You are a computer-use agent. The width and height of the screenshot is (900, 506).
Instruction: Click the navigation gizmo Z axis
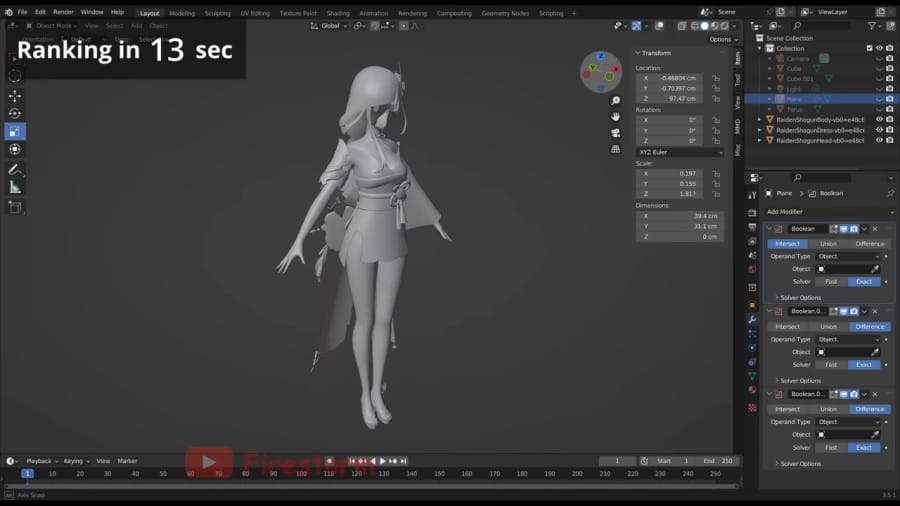click(601, 56)
